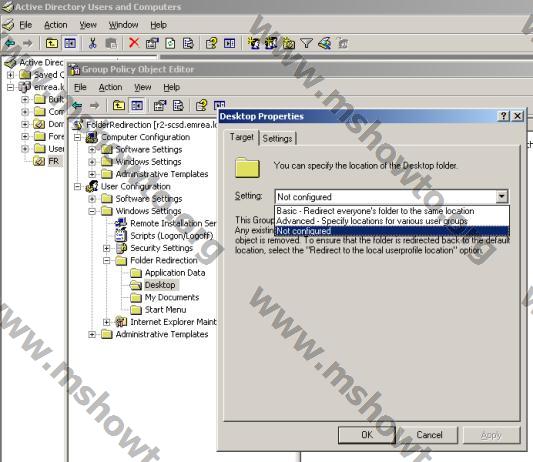Collapse Folder Redirection tree node
This screenshot has height=462, width=533.
107,261
